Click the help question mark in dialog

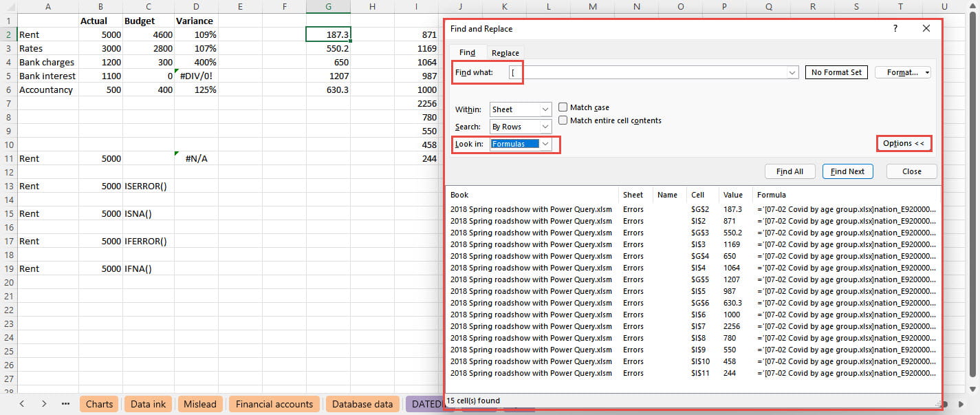click(x=895, y=29)
